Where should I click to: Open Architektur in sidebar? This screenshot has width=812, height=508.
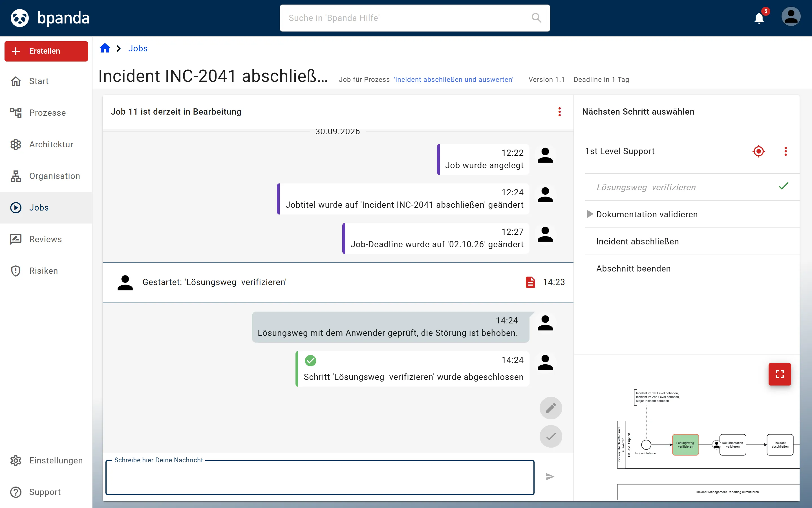tap(46, 144)
